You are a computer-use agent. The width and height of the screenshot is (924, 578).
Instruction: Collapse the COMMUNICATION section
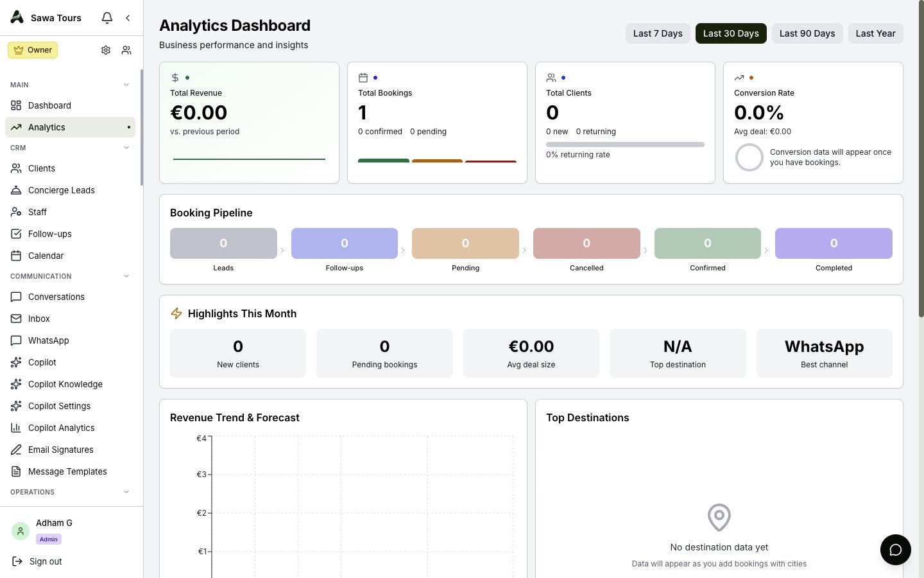[x=126, y=276]
